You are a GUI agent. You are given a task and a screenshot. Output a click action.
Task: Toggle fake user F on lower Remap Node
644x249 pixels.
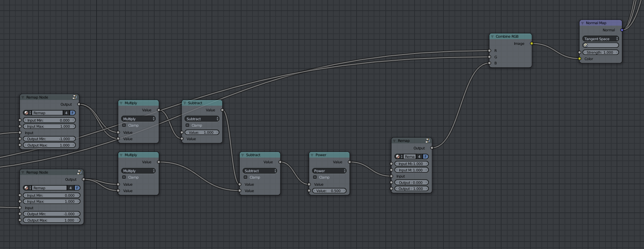coord(77,188)
